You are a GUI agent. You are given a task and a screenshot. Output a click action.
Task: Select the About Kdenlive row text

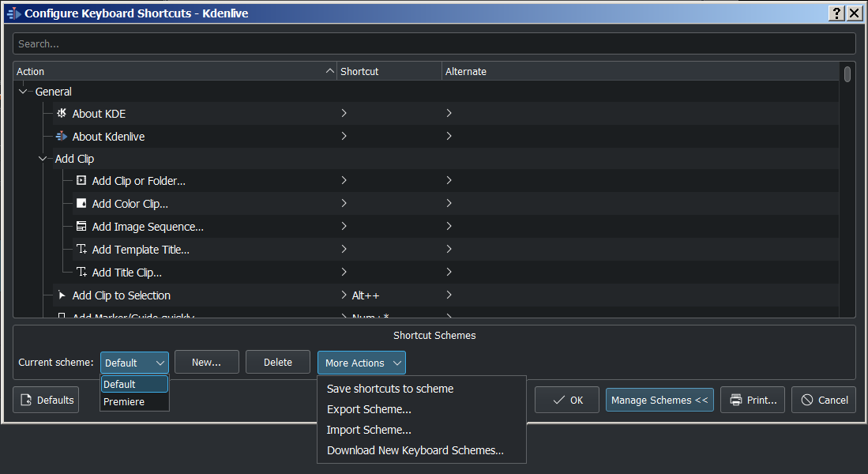[108, 136]
